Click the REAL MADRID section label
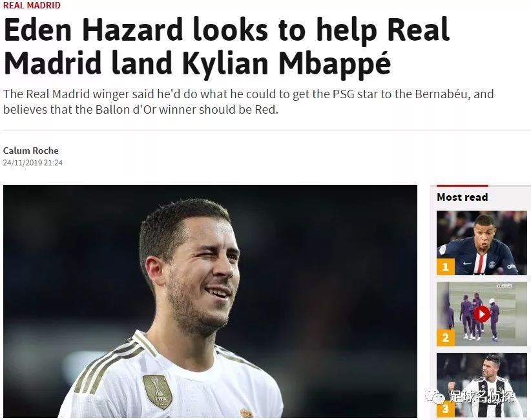 pyautogui.click(x=32, y=5)
